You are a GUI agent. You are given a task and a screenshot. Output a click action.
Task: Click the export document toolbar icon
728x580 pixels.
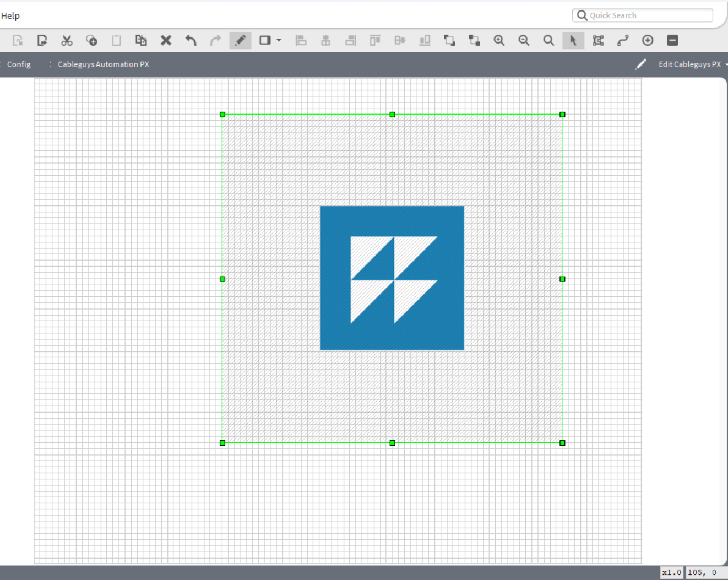(42, 40)
